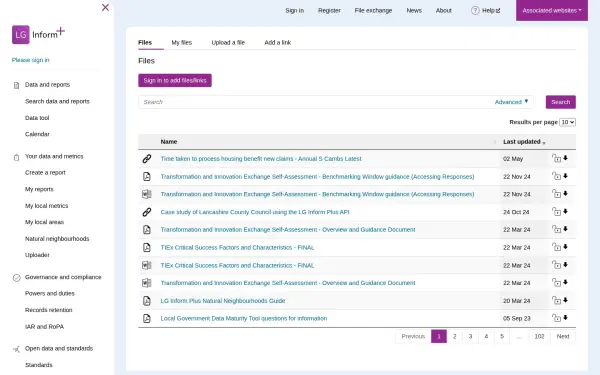Image resolution: width=600 pixels, height=375 pixels.
Task: Click unlock icon on the 20 Mar 24 row
Action: pos(556,300)
